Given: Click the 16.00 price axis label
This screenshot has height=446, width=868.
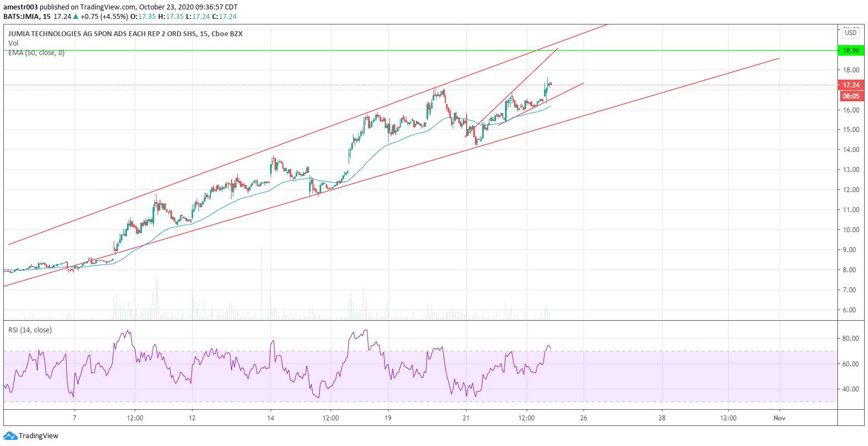Looking at the screenshot, I should point(850,110).
